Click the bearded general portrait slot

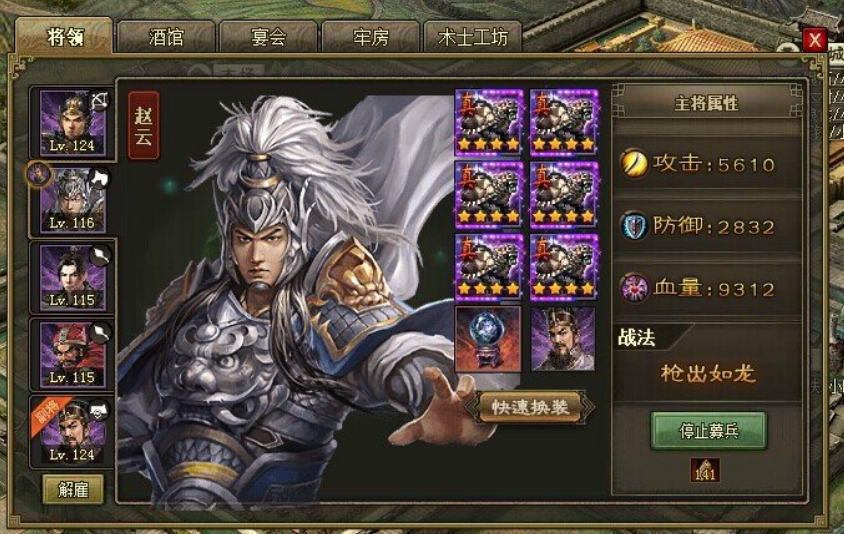(563, 339)
